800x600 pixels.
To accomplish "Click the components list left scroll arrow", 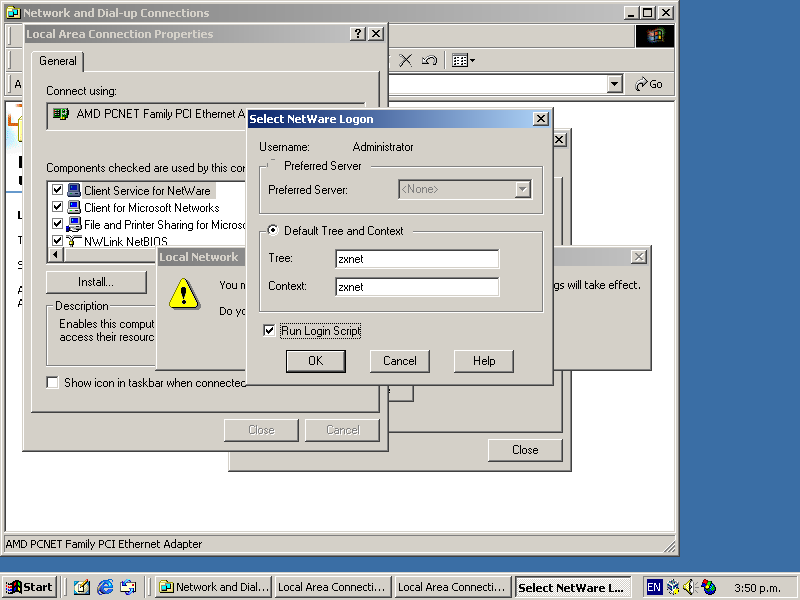I will click(55, 254).
